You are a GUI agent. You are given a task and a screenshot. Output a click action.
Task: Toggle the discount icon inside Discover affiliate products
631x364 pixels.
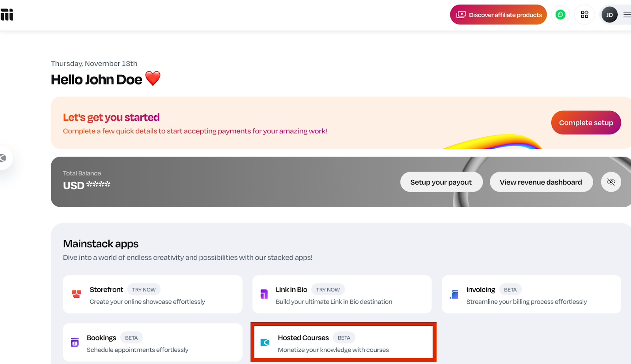pos(461,15)
